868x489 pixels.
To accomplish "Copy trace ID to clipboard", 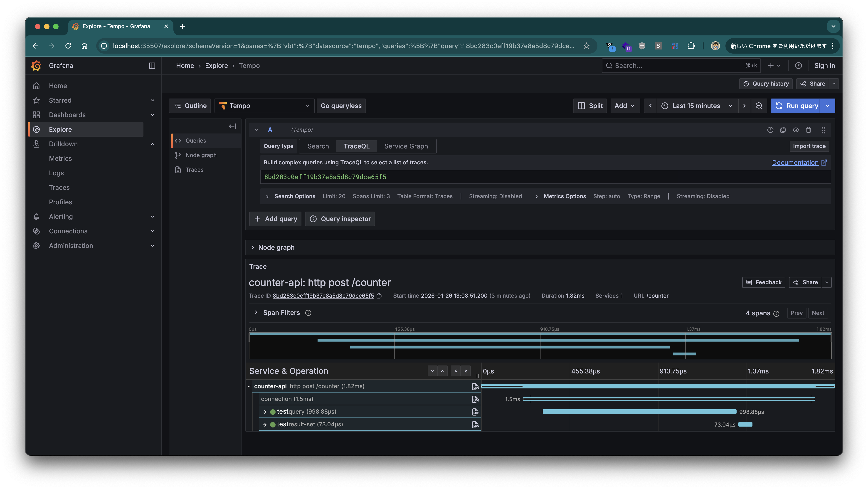I will 379,296.
